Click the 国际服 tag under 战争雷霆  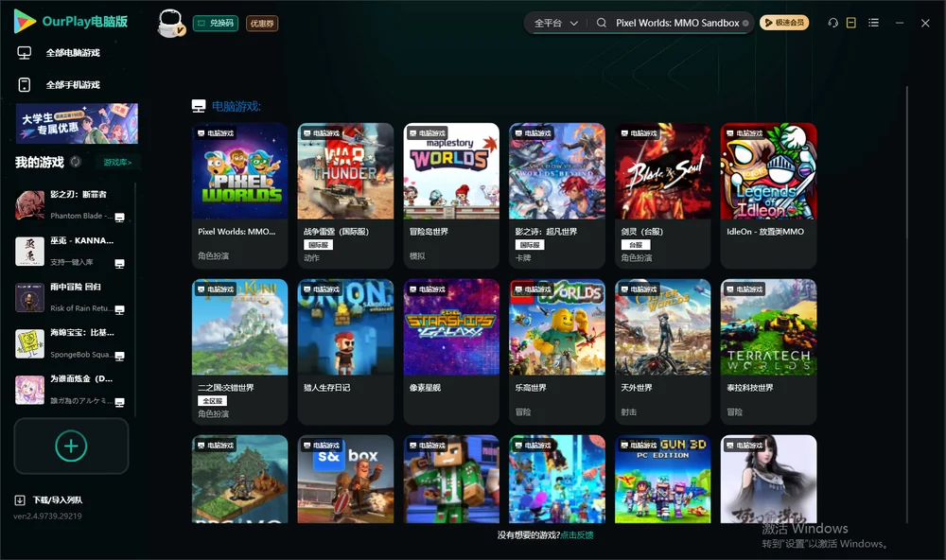click(318, 245)
